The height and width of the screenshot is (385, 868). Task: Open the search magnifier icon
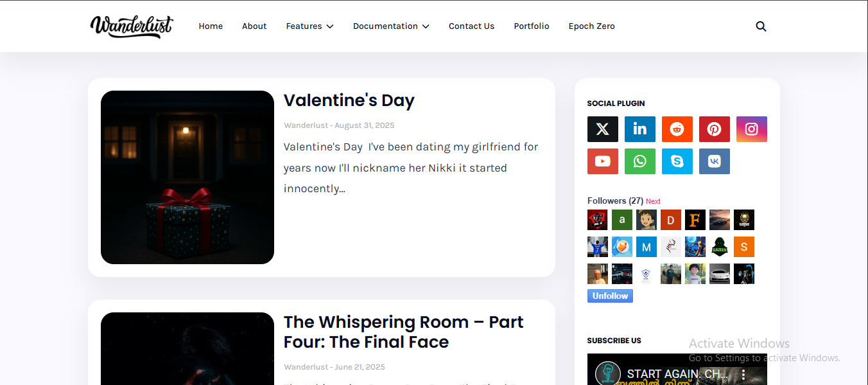(761, 26)
